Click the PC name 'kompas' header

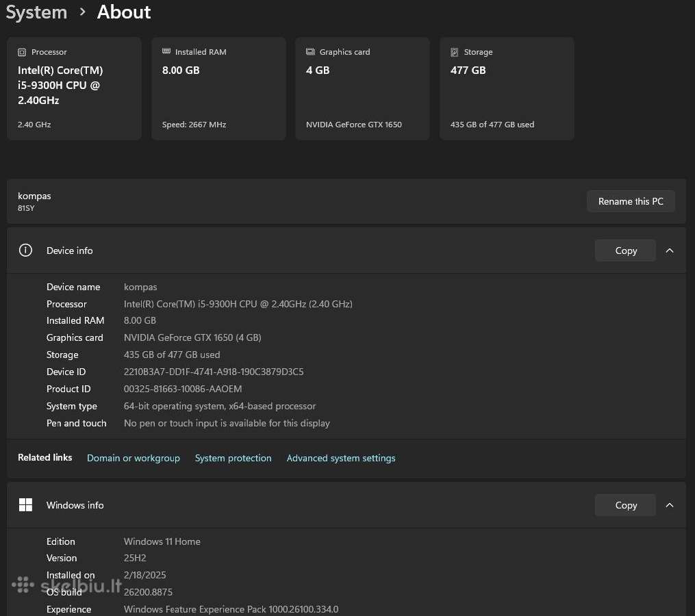pyautogui.click(x=34, y=196)
